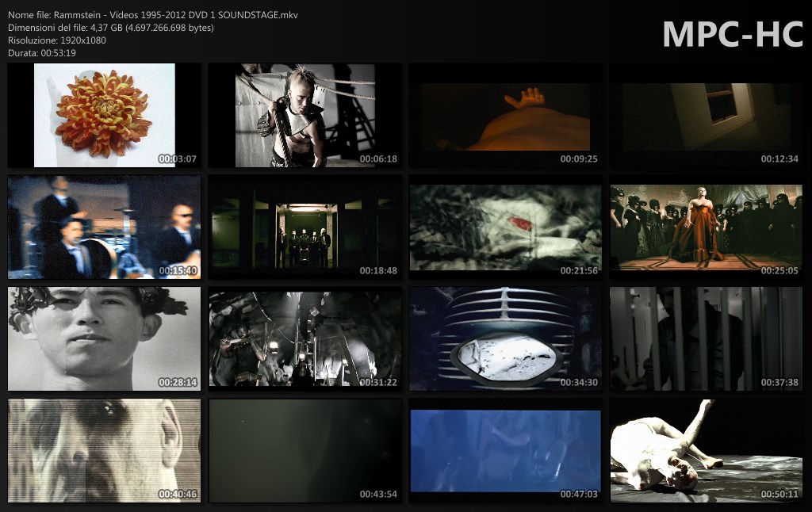Click the dark green thumbnail at 00:43:54
This screenshot has width=812, height=512.
tap(305, 450)
